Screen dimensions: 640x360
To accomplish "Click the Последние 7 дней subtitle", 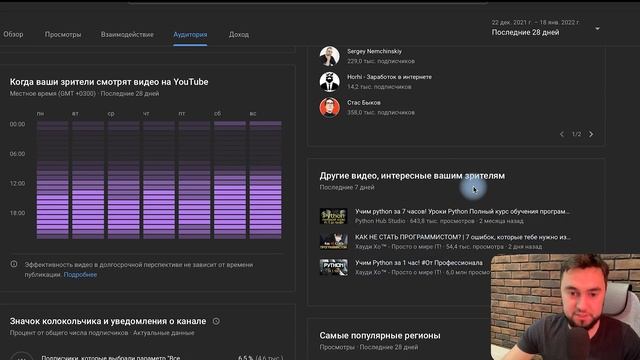I will tap(347, 187).
